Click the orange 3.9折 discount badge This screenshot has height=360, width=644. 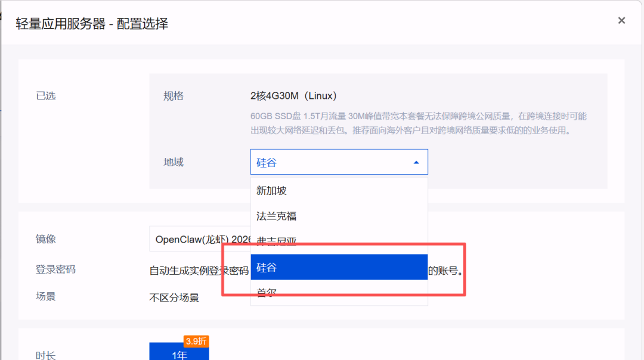click(196, 342)
